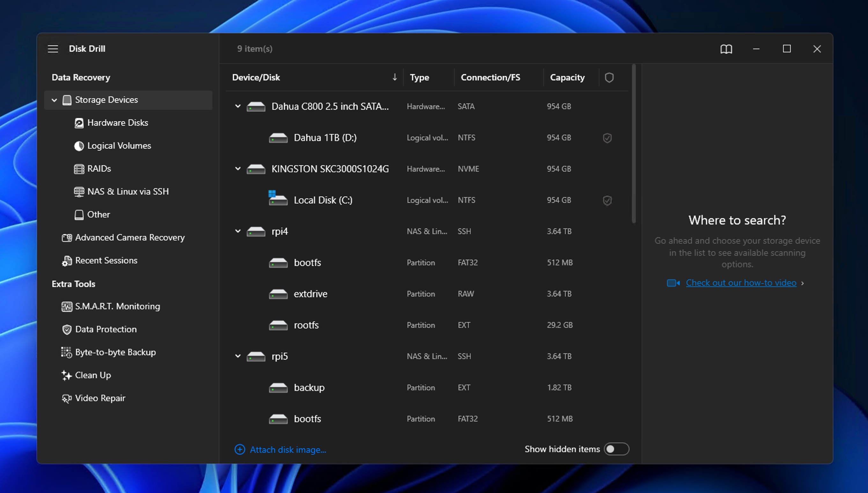Open the help book icon in title bar
Viewport: 868px width, 493px height.
click(726, 49)
